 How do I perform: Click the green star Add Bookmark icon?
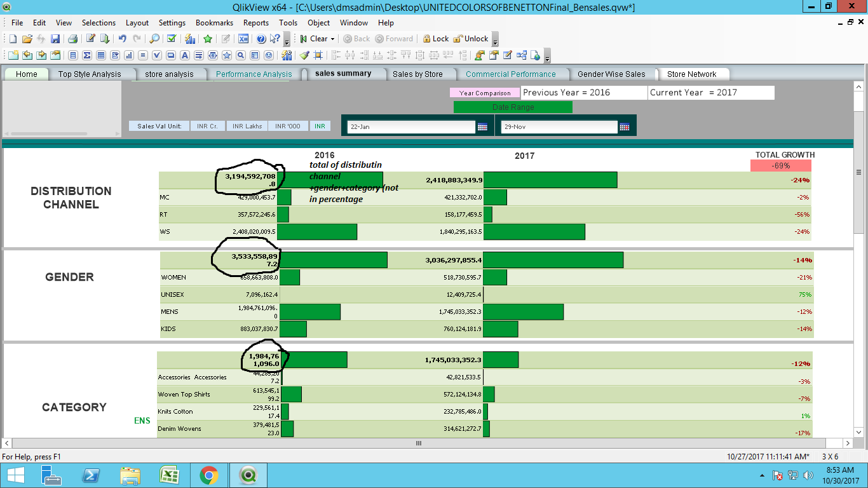coord(208,39)
